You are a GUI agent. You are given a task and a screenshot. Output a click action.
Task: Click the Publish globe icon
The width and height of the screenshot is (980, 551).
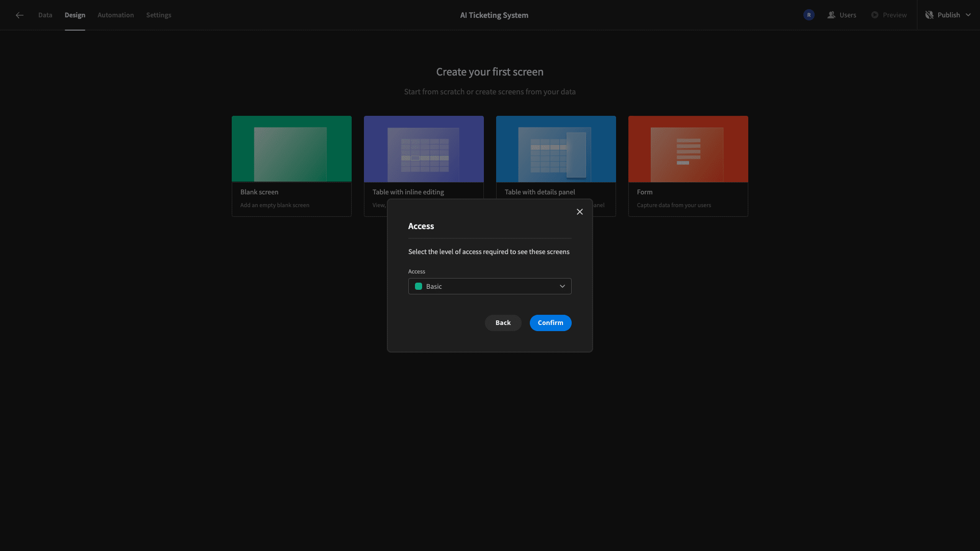929,15
